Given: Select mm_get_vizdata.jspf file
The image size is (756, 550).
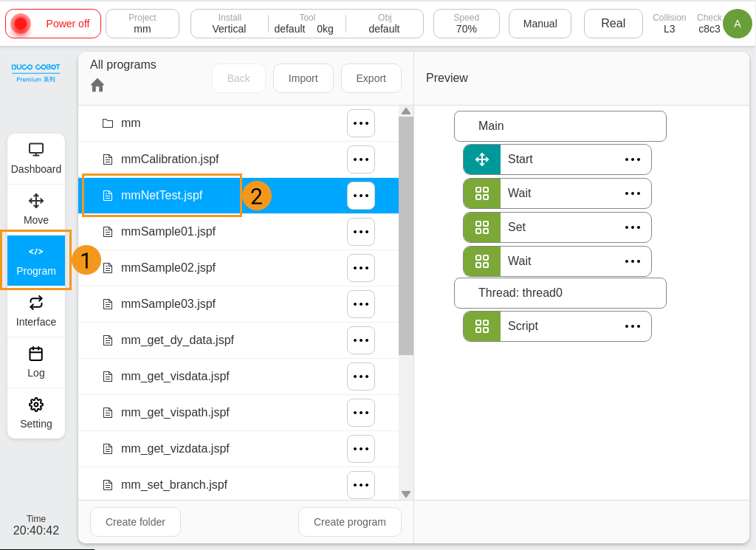Looking at the screenshot, I should [x=238, y=449].
